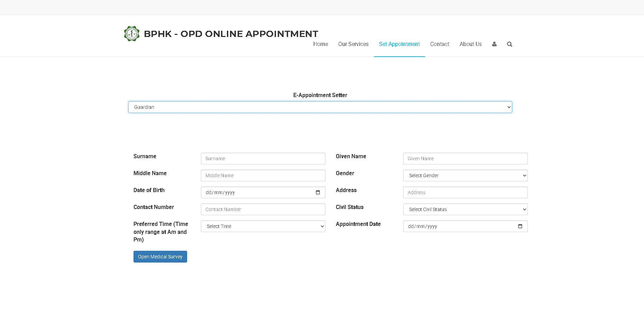Click the Appointment Date date field
The width and height of the screenshot is (644, 314).
pos(466,226)
